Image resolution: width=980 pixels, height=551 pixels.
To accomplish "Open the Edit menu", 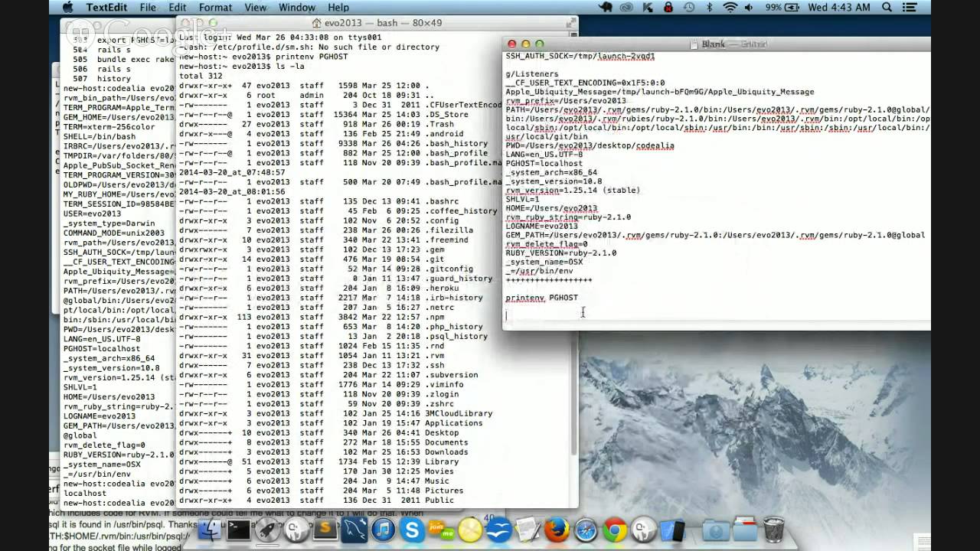I will coord(178,7).
